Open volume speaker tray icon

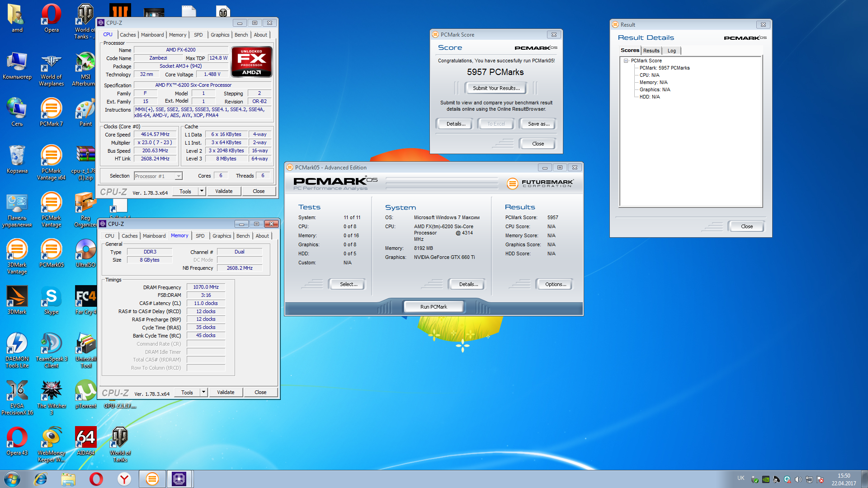coord(798,479)
